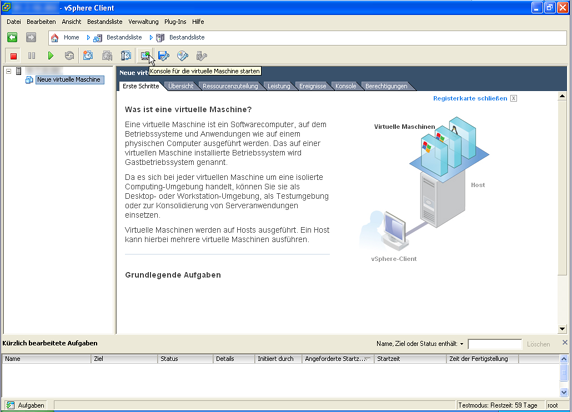Click the Home house icon
This screenshot has width=572, height=412.
click(55, 38)
